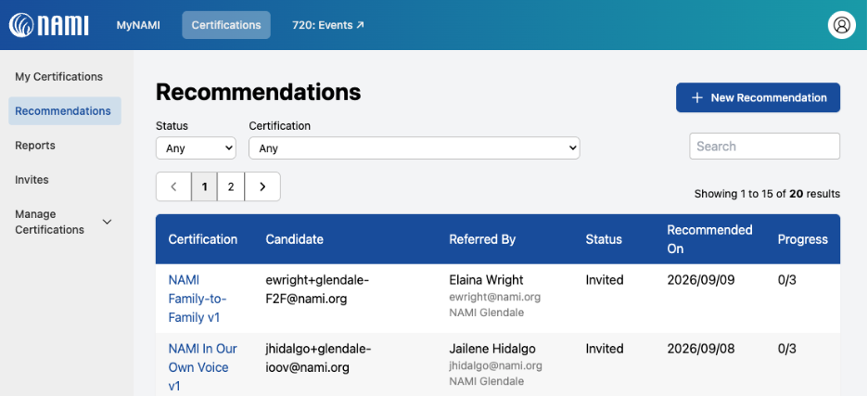The height and width of the screenshot is (396, 868).
Task: Open the Status filter dropdown
Action: click(196, 148)
